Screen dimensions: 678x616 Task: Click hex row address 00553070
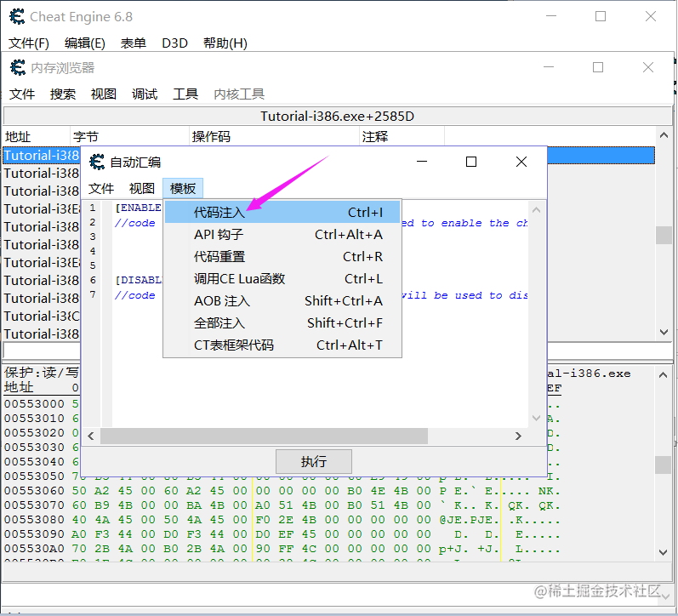(34, 505)
